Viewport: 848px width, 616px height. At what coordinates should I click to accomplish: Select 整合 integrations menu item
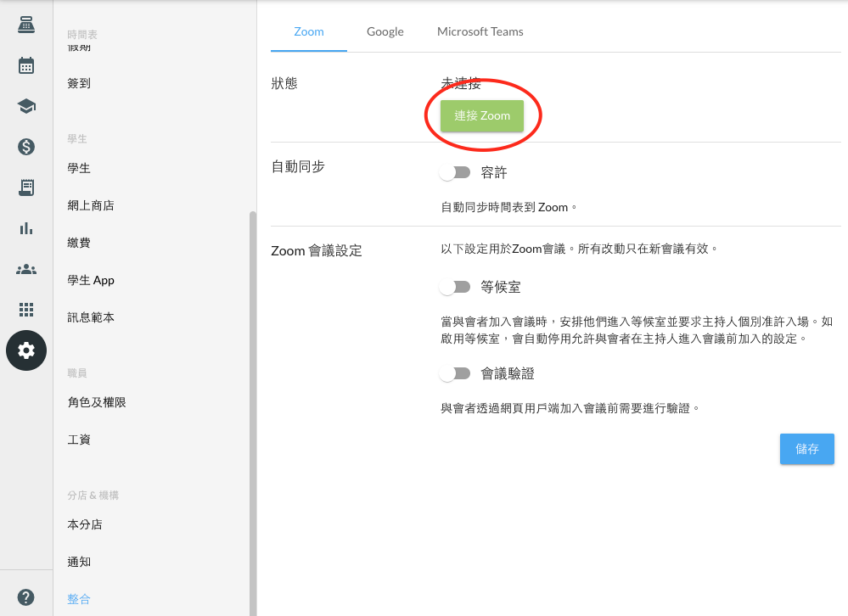point(79,599)
